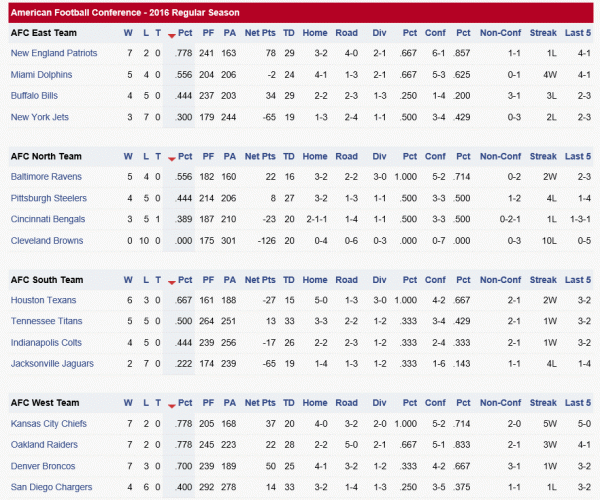600x500 pixels.
Task: Sort AFC North by Conf column
Action: coord(435,156)
